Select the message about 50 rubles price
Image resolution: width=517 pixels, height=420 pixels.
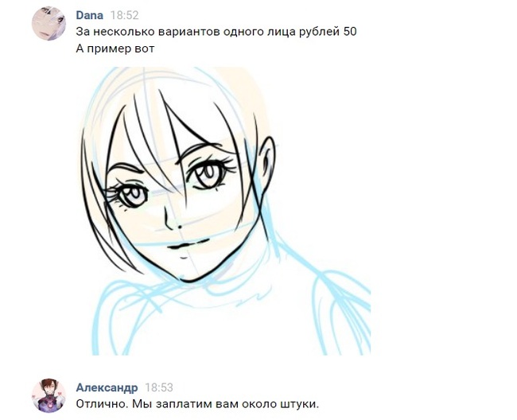coord(216,32)
